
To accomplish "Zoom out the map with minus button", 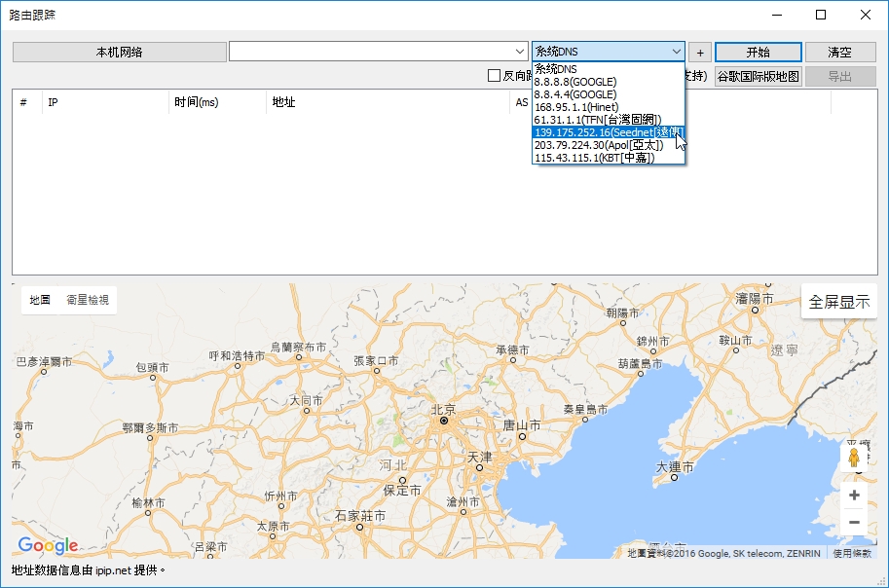I will pos(854,523).
